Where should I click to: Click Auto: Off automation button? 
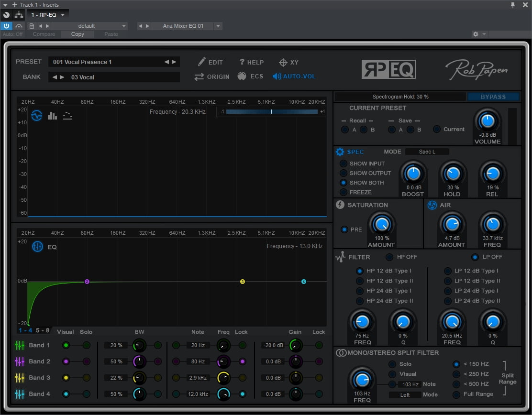point(12,34)
